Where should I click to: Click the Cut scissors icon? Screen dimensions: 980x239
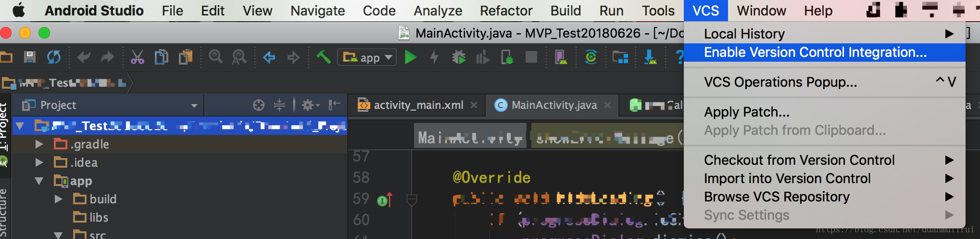(138, 57)
